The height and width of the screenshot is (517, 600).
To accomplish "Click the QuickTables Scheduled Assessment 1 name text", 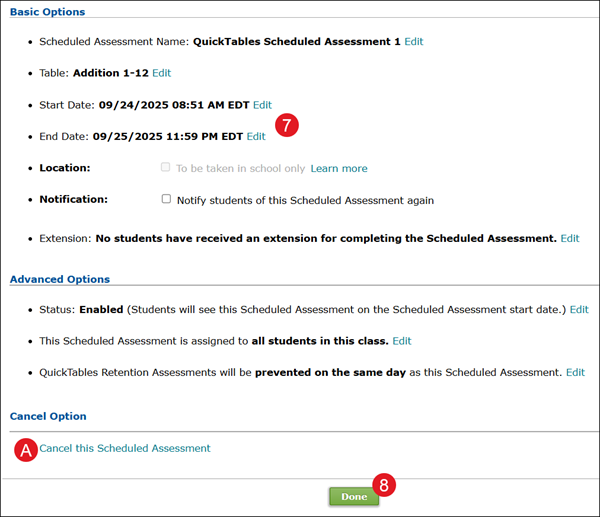I will point(297,42).
